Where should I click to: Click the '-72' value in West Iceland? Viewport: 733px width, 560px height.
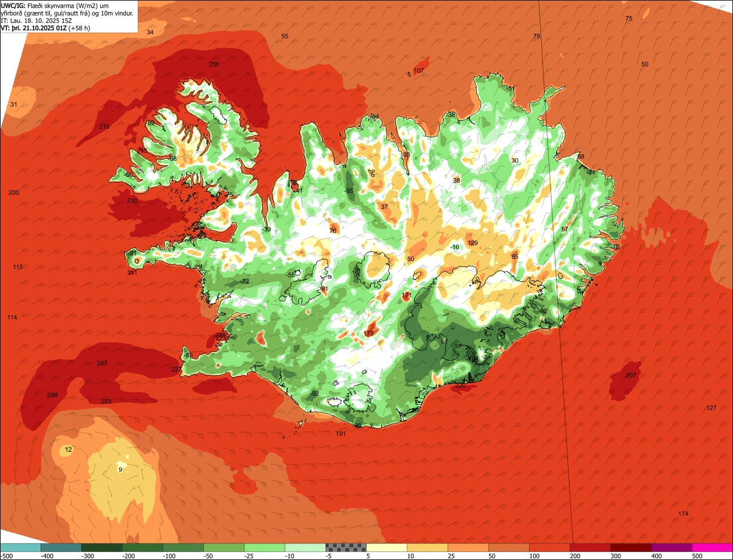pyautogui.click(x=245, y=281)
